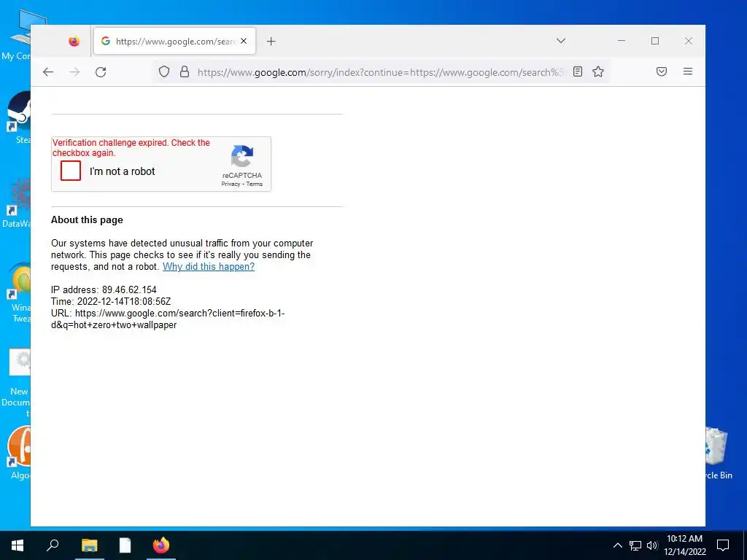Open reCAPTCHA Privacy link
Screen dimensions: 747x560
click(x=231, y=184)
